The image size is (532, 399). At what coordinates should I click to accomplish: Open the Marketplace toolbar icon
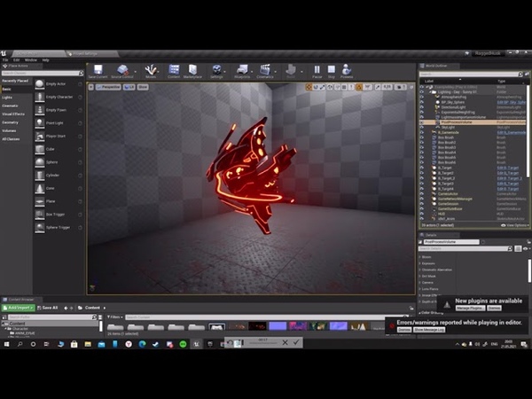pos(192,70)
